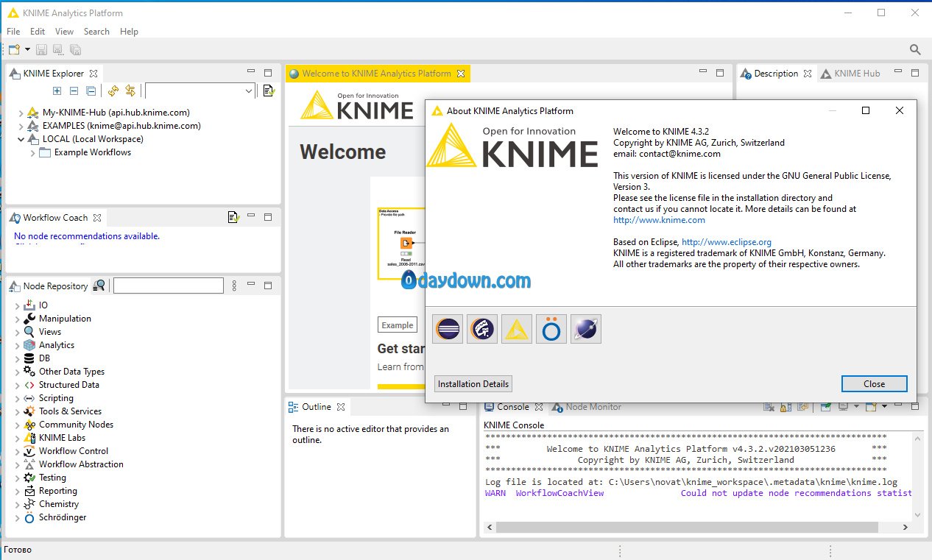Screen dimensions: 932x560
Task: Click the Workflow Coach configuration icon
Action: 233,217
